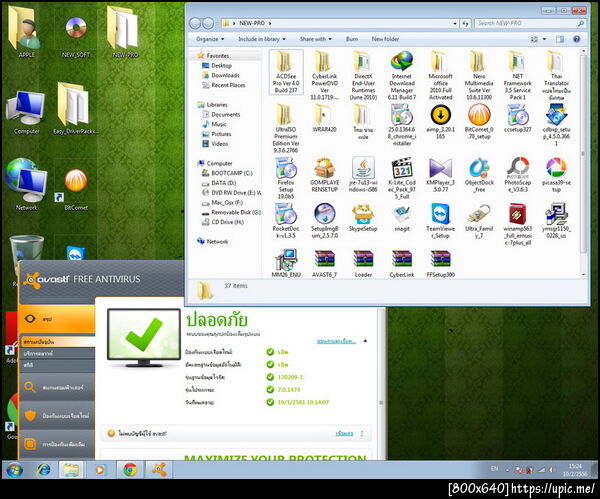Select the AVAST6_7 archive file
The width and height of the screenshot is (600, 499).
324,263
